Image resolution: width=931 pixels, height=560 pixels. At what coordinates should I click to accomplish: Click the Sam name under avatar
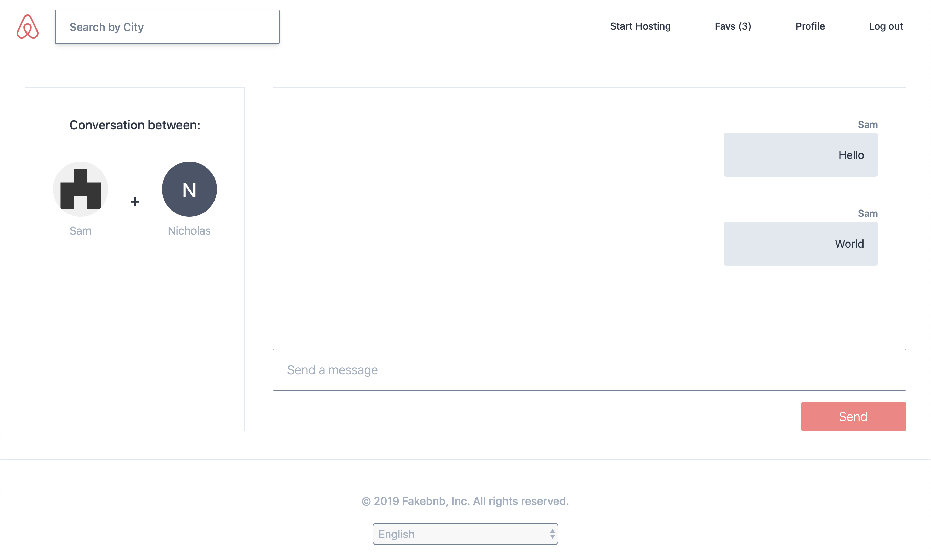click(x=81, y=230)
